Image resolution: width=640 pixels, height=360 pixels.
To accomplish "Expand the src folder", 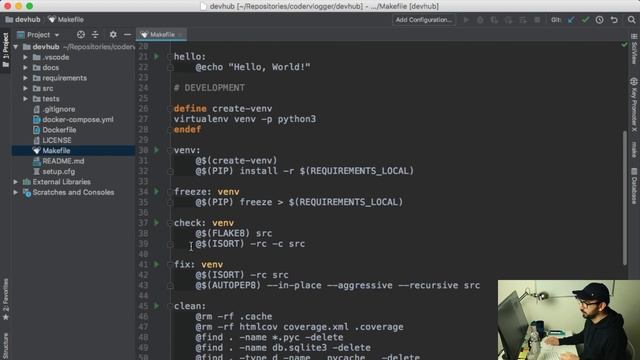I will [26, 89].
